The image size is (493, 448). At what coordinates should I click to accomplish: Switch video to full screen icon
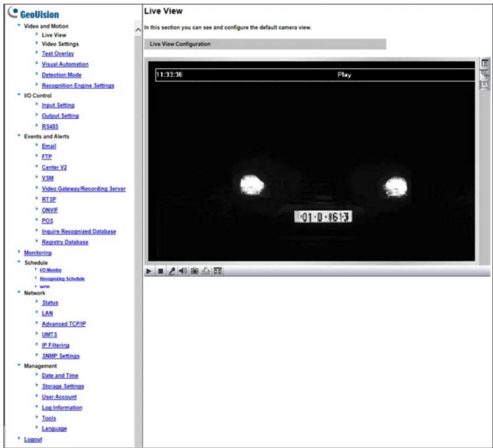tap(217, 271)
